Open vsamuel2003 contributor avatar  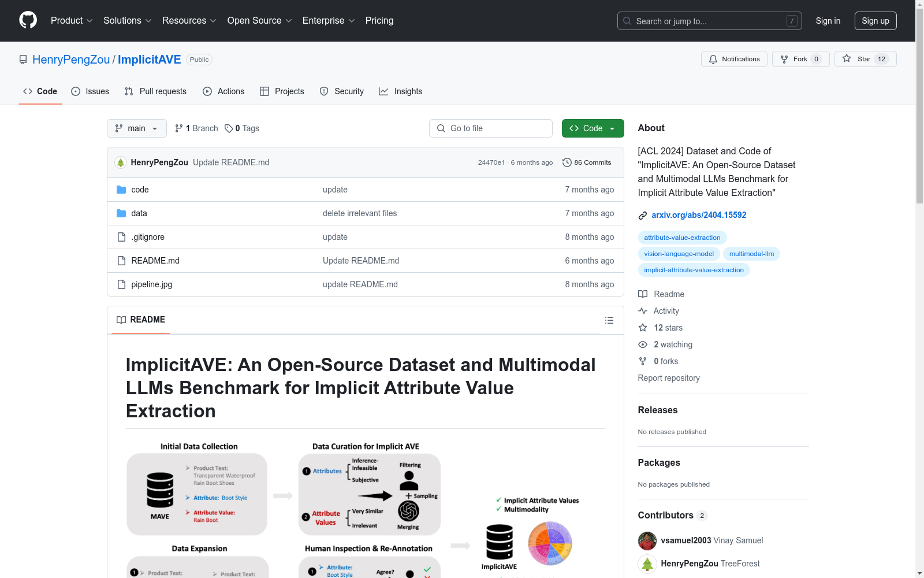pos(647,541)
